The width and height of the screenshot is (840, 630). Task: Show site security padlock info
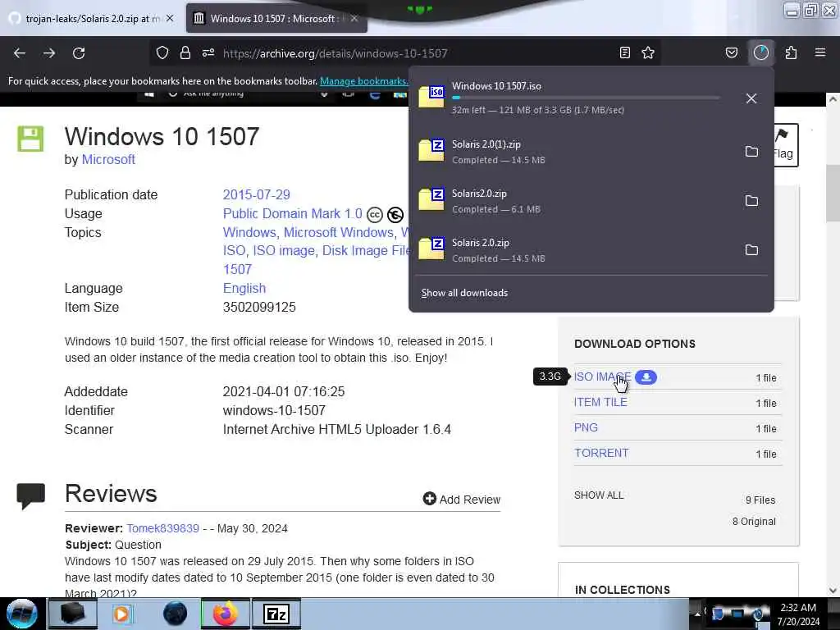(x=185, y=52)
